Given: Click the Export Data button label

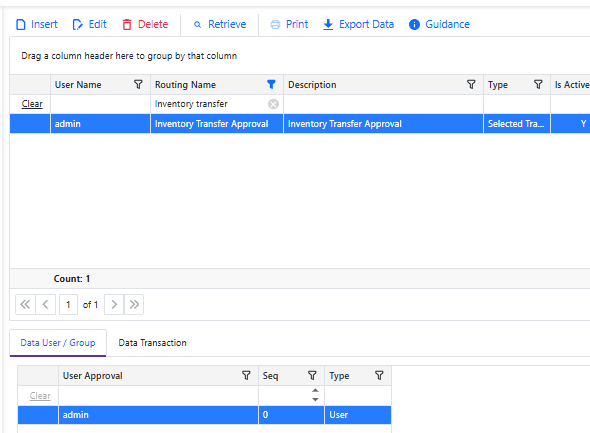Looking at the screenshot, I should click(x=366, y=24).
